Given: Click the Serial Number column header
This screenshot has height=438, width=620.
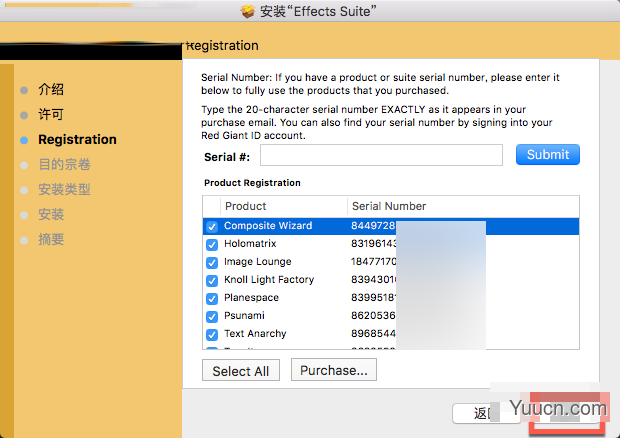Looking at the screenshot, I should click(463, 206).
